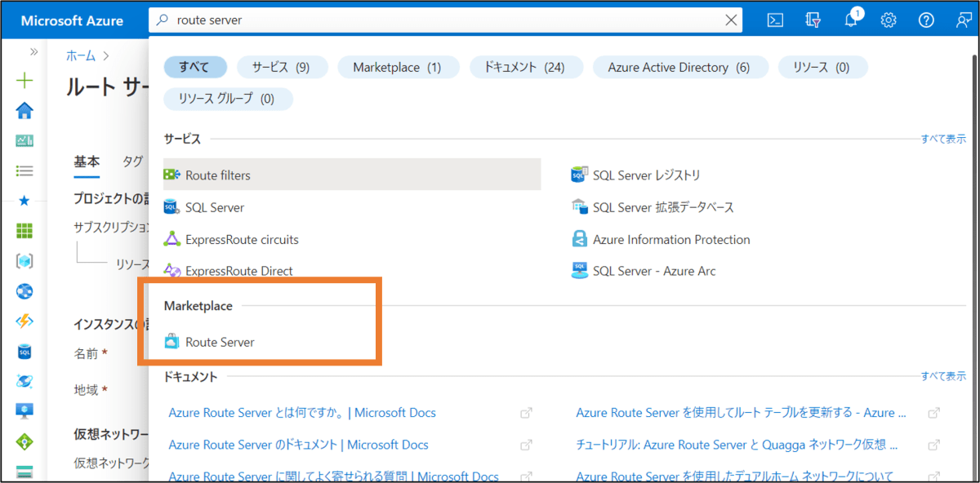980x483 pixels.
Task: Open All resources green grid icon
Action: point(24,231)
